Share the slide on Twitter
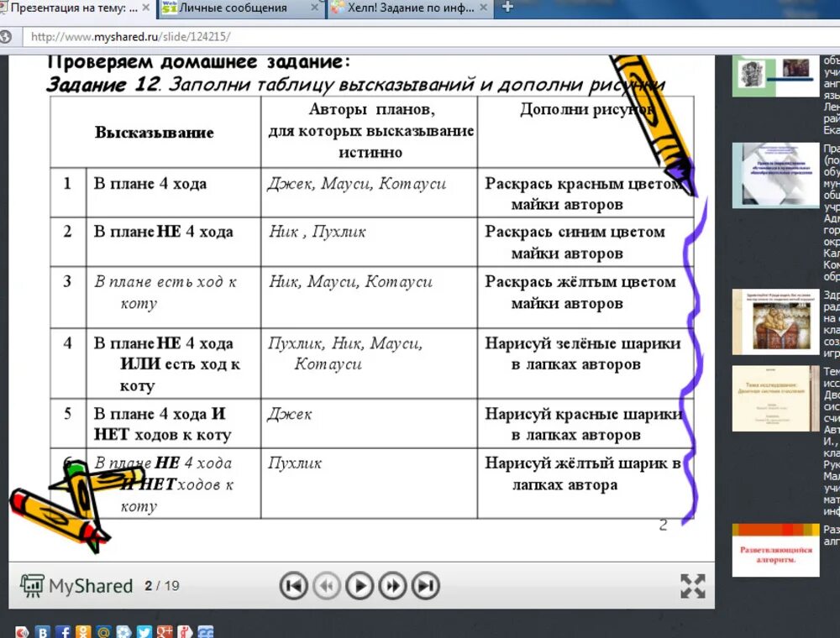The image size is (840, 638). click(144, 632)
